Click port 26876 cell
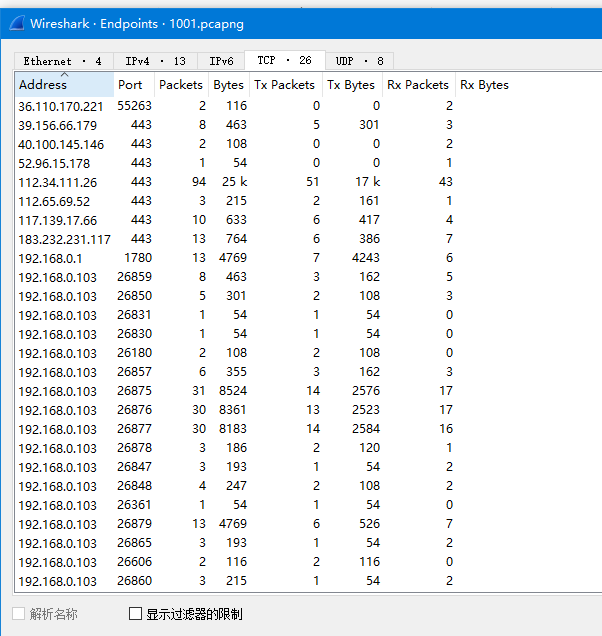 [134, 410]
